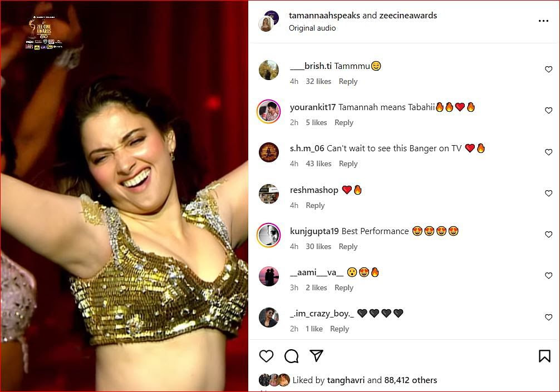View Original audio page
The image size is (560, 392).
point(312,28)
